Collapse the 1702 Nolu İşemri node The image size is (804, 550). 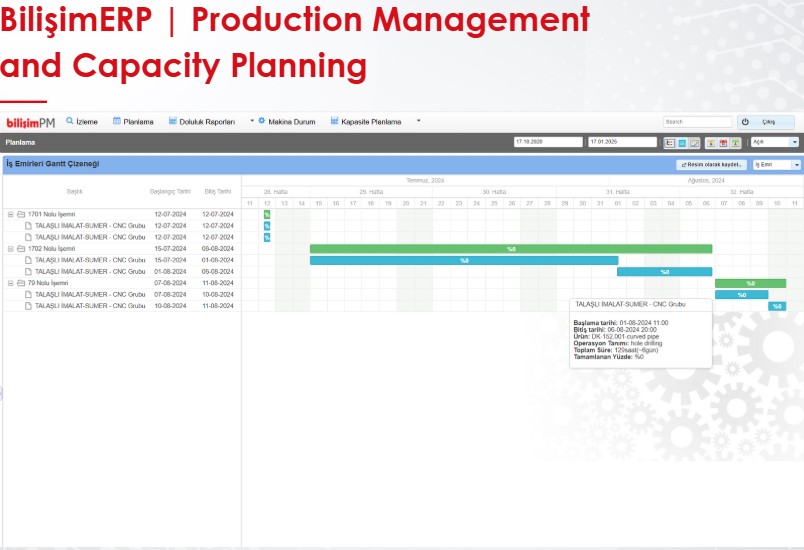(x=10, y=249)
